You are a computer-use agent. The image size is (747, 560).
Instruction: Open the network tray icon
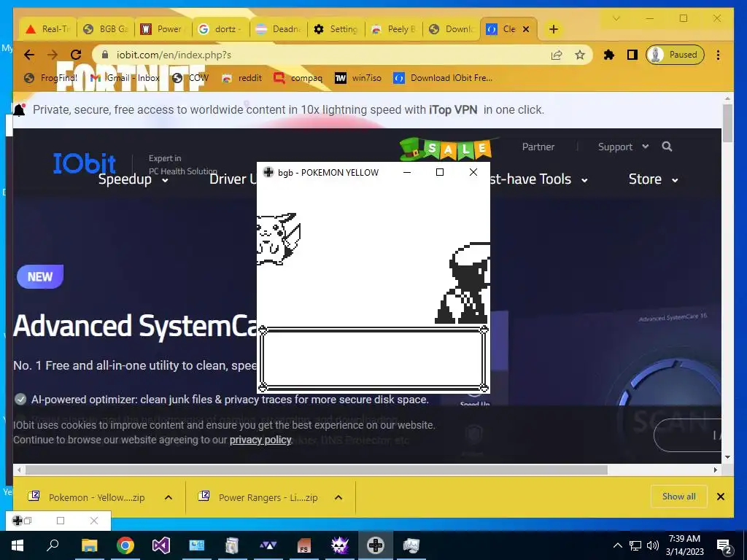point(635,545)
